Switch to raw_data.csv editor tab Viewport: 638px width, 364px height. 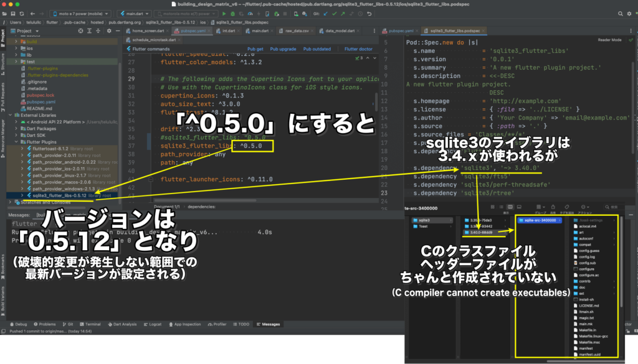(x=296, y=31)
